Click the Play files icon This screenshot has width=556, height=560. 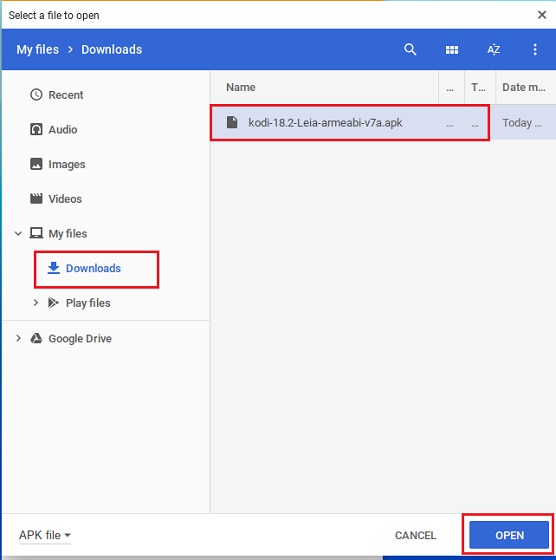tap(53, 303)
